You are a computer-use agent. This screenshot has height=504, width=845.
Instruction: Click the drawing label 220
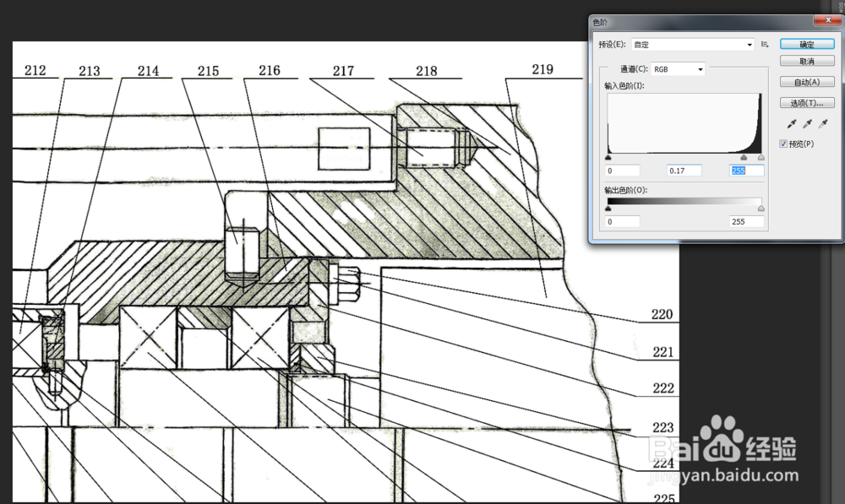pos(662,314)
